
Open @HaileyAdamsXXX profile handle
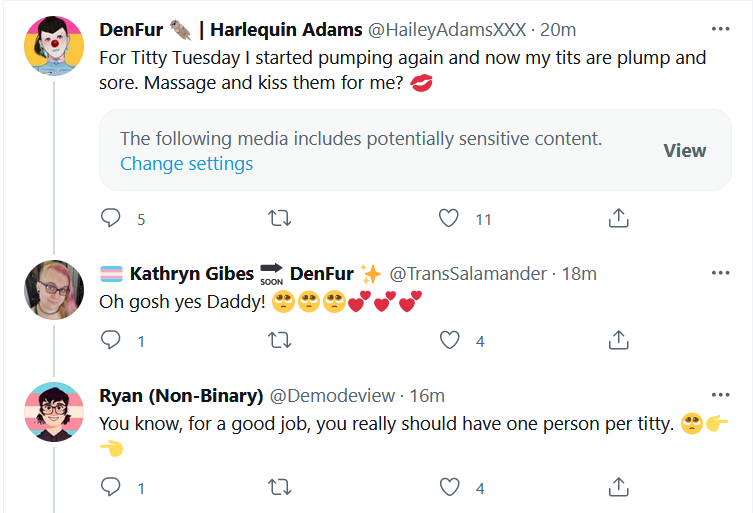(x=447, y=30)
